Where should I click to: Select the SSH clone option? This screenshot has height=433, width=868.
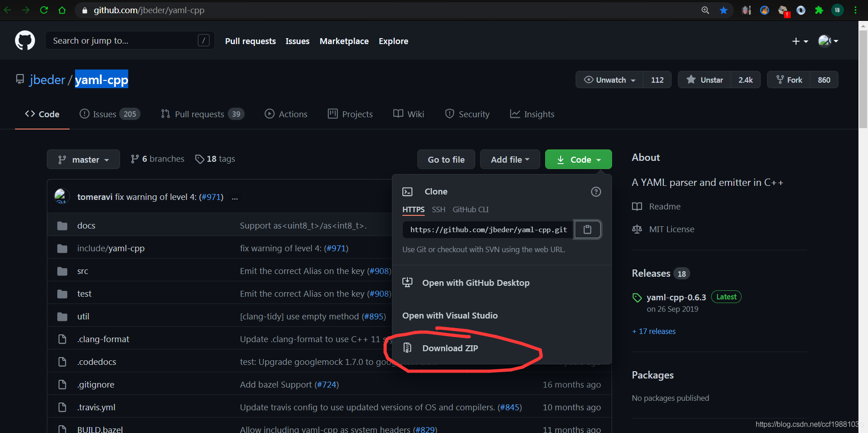tap(438, 209)
